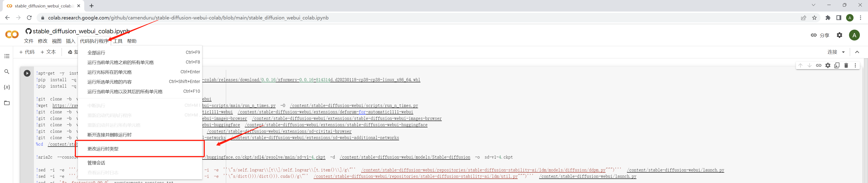Open the scripts/run_n_times.py path link

click(x=354, y=105)
